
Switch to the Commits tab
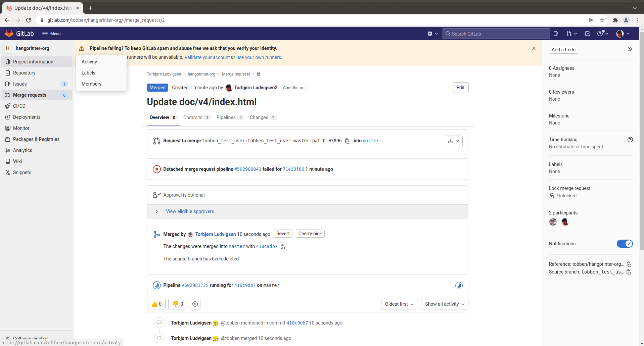[x=193, y=117]
